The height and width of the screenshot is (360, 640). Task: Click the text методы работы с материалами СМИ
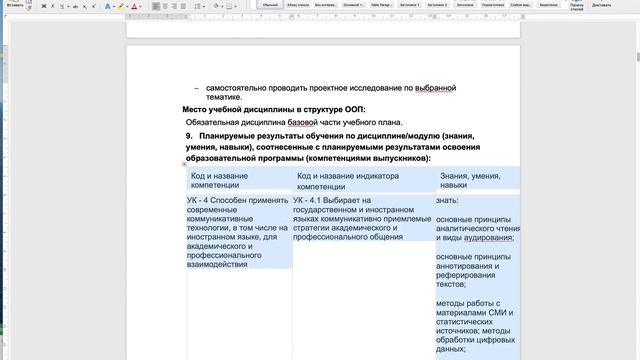pos(475,308)
